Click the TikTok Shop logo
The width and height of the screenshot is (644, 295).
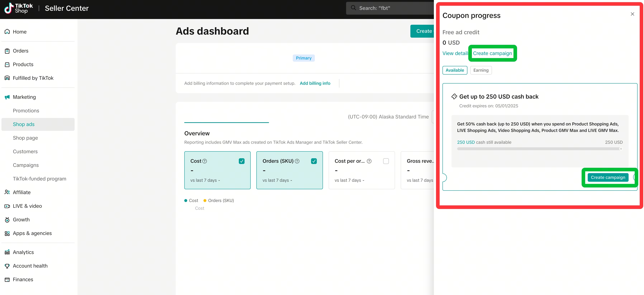click(x=18, y=8)
